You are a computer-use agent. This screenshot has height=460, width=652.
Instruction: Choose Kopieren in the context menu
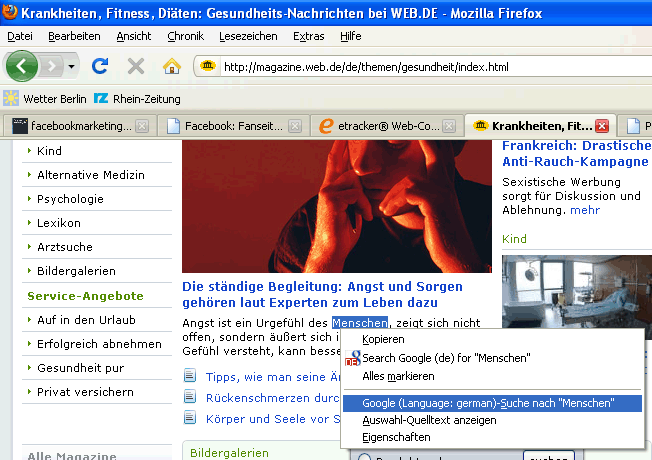(x=492, y=339)
